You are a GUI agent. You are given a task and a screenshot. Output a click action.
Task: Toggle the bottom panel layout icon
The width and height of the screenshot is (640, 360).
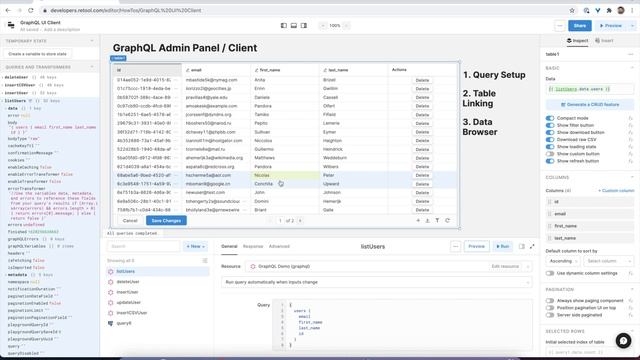(x=294, y=25)
